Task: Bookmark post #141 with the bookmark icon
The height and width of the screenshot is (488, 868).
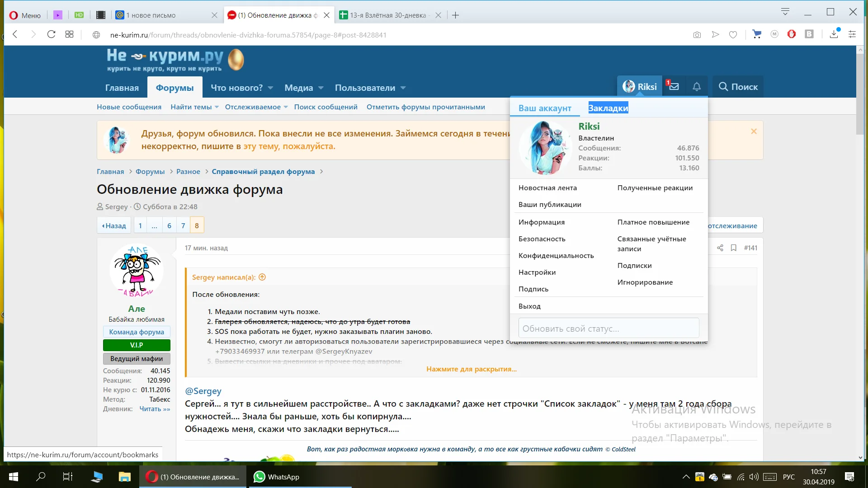Action: click(x=734, y=248)
